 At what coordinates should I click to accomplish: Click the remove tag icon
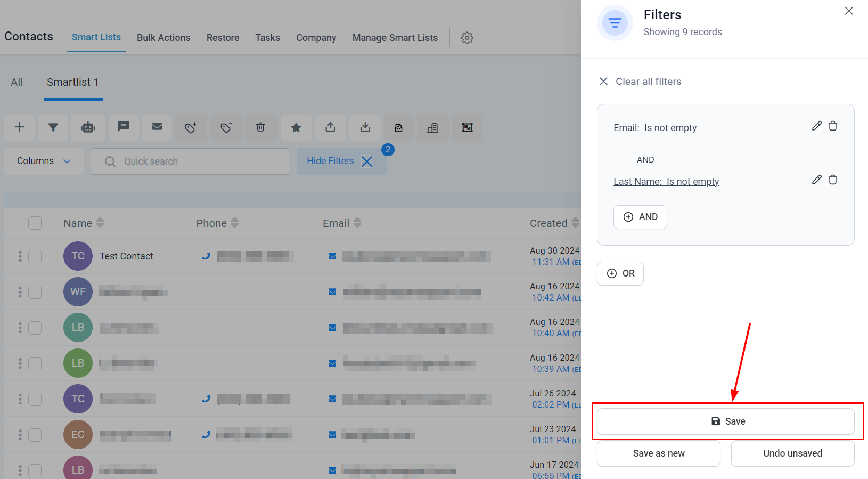[x=226, y=127]
